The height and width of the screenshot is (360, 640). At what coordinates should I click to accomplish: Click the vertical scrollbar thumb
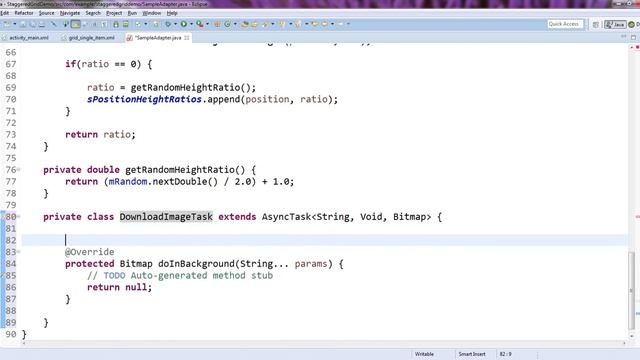coord(631,290)
